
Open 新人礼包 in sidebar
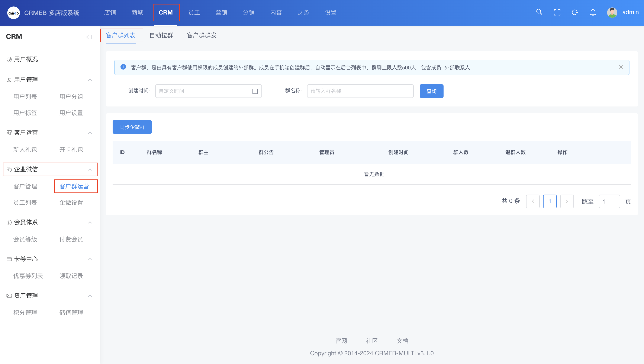tap(25, 150)
